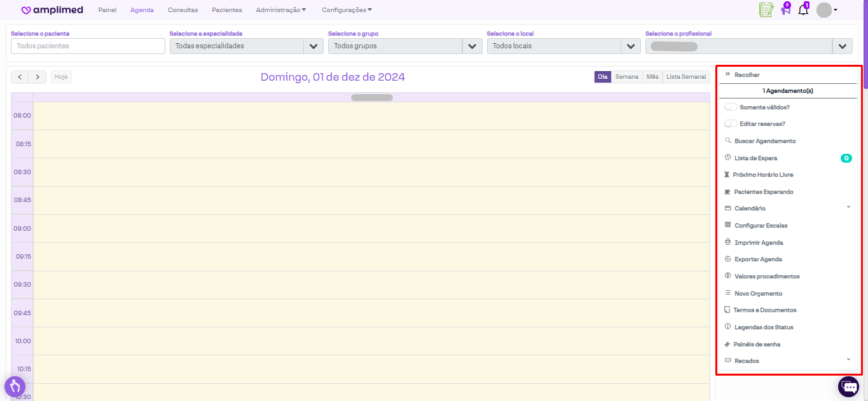Toggle the Somente válidos switch
Screen dimensions: 868x401
point(731,107)
